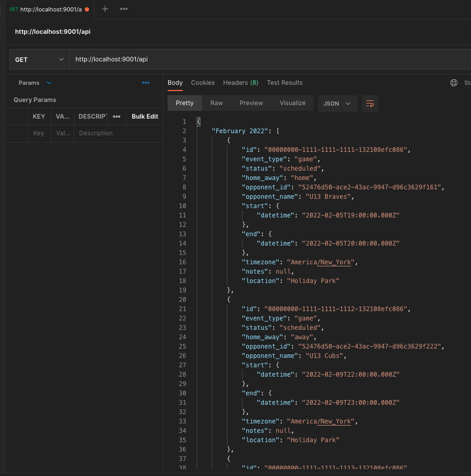471x476 pixels.
Task: Click the "Holiday Park" location on line 18
Action: [313, 281]
